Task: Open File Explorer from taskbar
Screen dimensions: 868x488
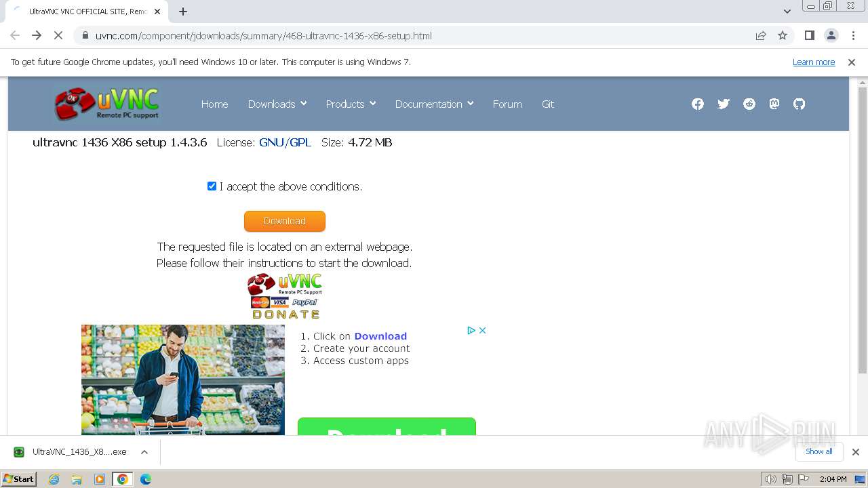Action: coord(77,479)
